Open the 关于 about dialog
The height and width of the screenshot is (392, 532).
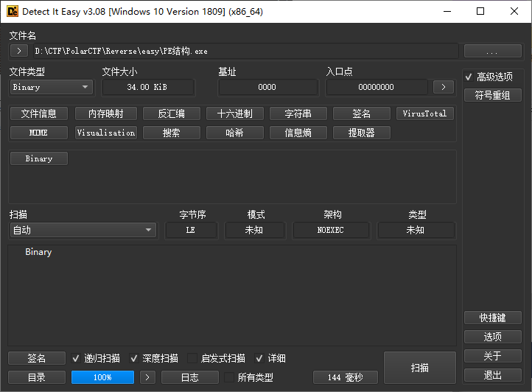(493, 356)
